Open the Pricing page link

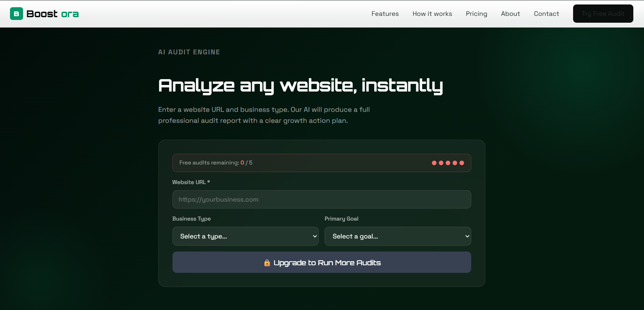coord(476,14)
